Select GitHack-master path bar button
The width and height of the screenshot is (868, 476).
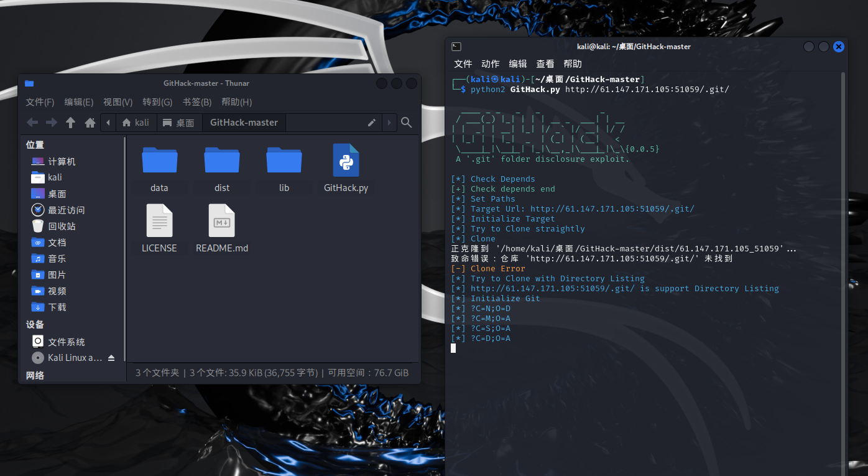244,123
